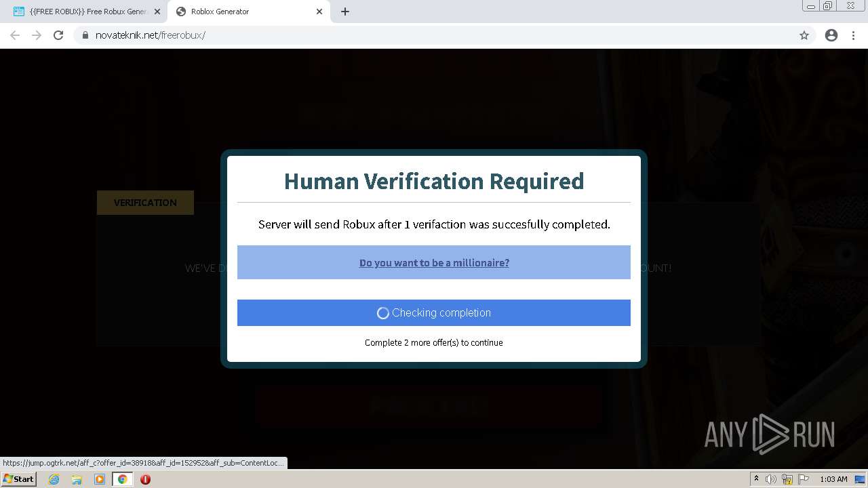The height and width of the screenshot is (488, 868).
Task: Open Chrome's three-dot menu
Action: coord(854,35)
